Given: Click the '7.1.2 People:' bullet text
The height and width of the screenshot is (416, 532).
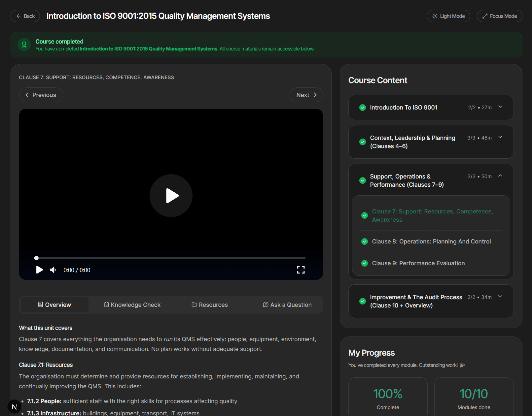Looking at the screenshot, I should click(44, 401).
